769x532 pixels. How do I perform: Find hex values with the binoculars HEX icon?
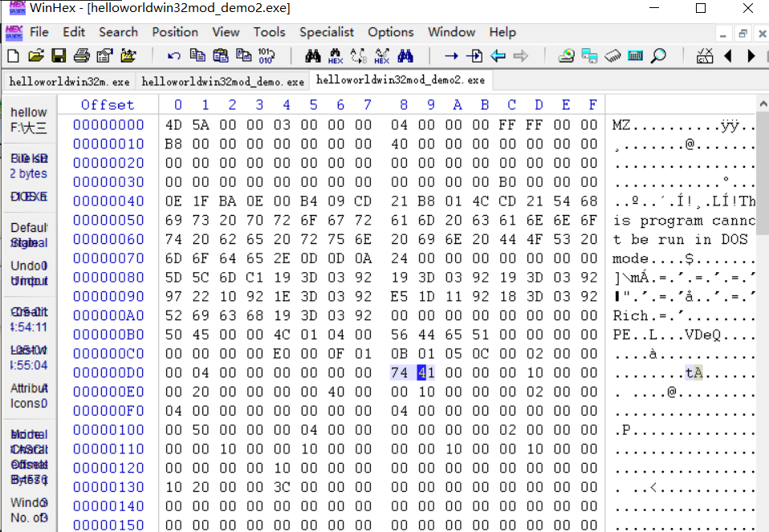336,56
